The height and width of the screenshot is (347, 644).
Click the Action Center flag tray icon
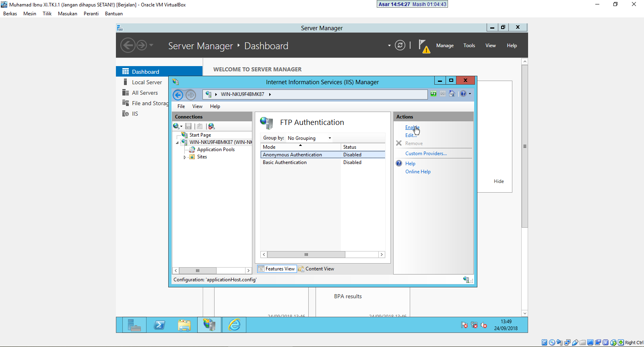[464, 325]
